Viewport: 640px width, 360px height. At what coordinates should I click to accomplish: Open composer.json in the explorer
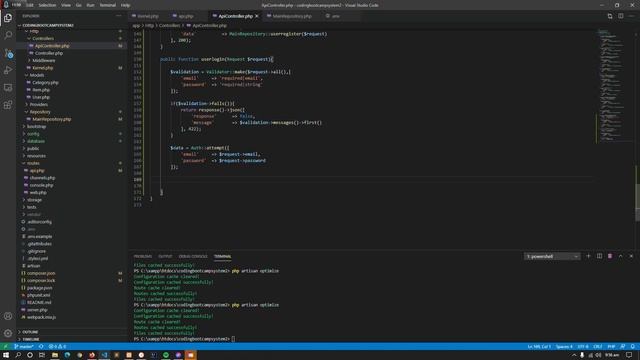coord(41,273)
